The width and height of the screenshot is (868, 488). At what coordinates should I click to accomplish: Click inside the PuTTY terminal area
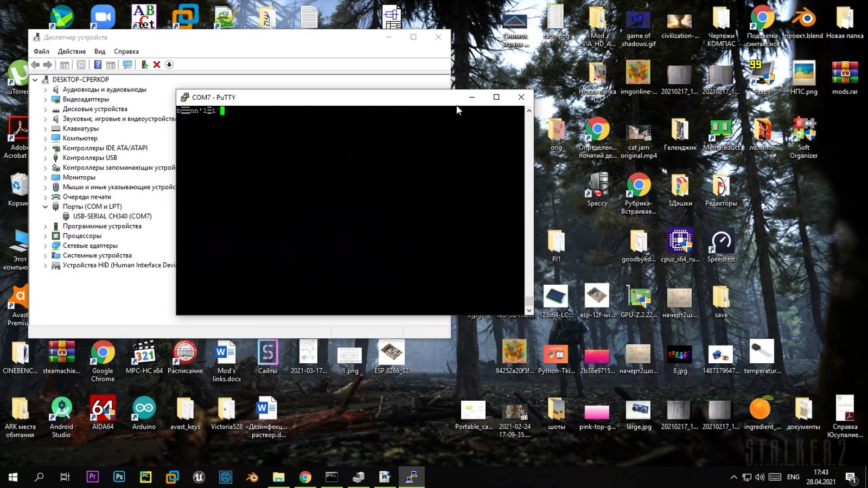point(350,211)
